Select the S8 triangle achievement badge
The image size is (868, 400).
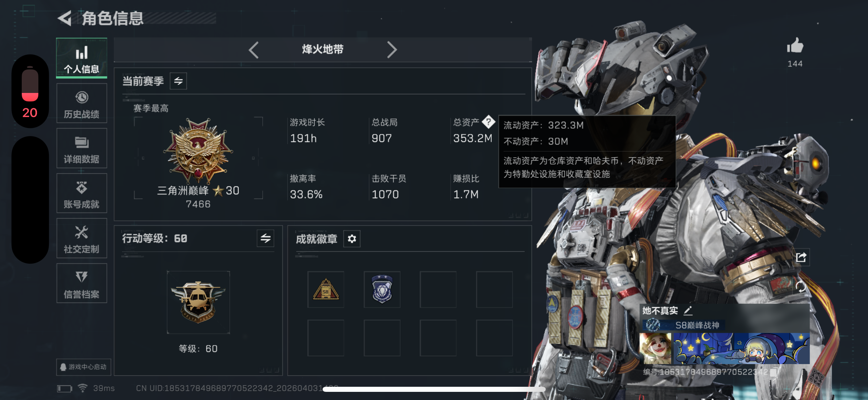coord(326,289)
